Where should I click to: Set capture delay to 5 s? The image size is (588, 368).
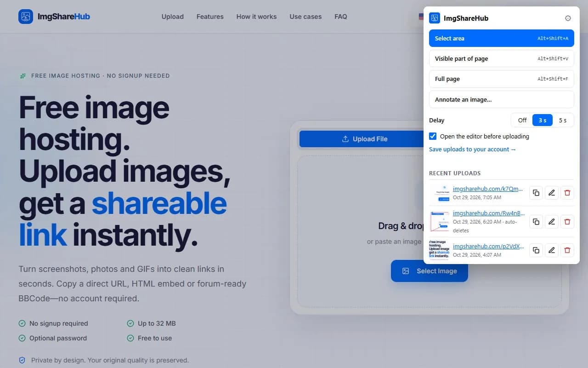(563, 120)
